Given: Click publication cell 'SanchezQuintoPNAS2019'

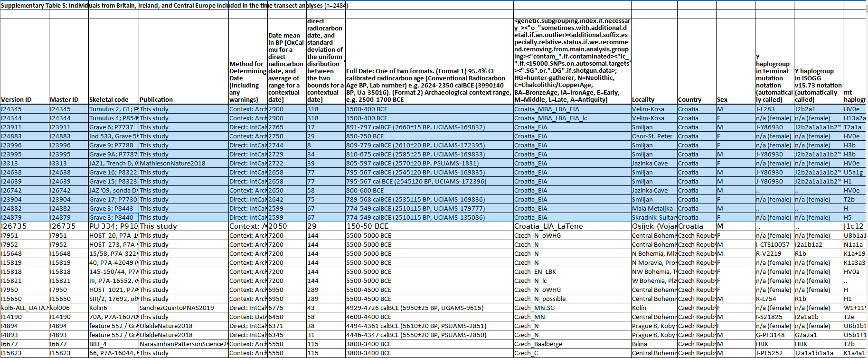Looking at the screenshot, I should click(x=183, y=308).
